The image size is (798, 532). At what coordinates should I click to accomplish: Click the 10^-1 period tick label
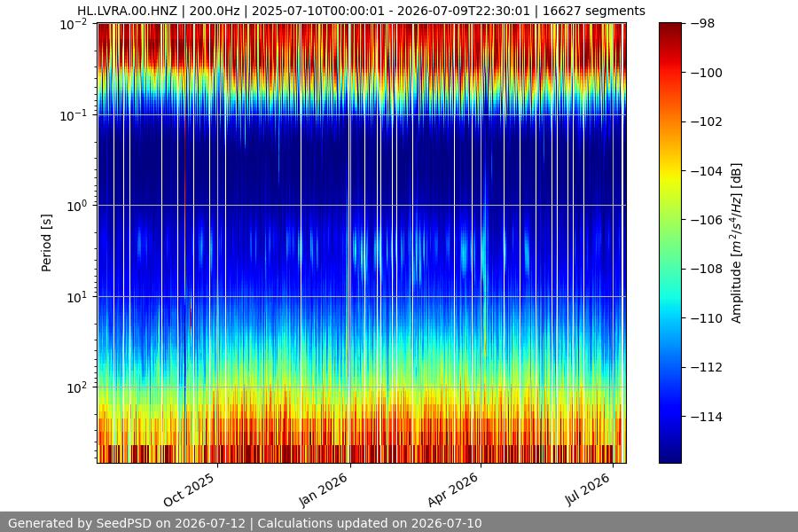coord(74,115)
